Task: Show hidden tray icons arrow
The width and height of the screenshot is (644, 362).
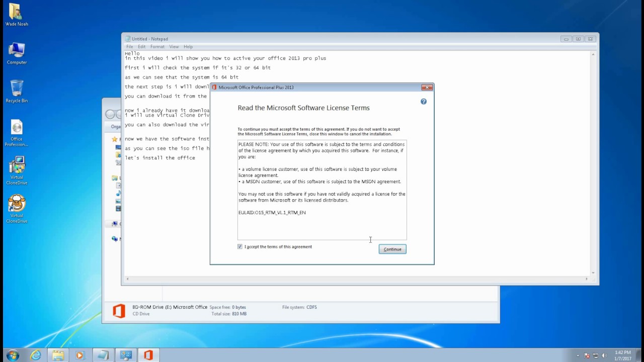Action: 578,355
